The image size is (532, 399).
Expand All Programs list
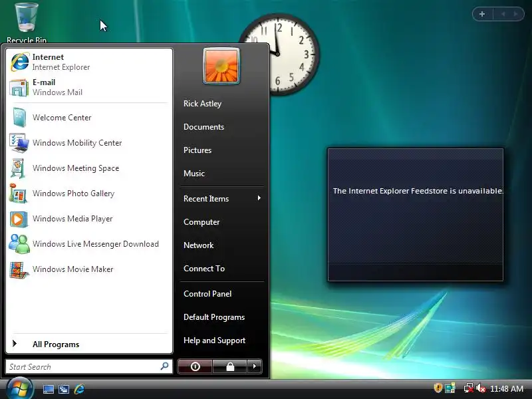coord(89,344)
